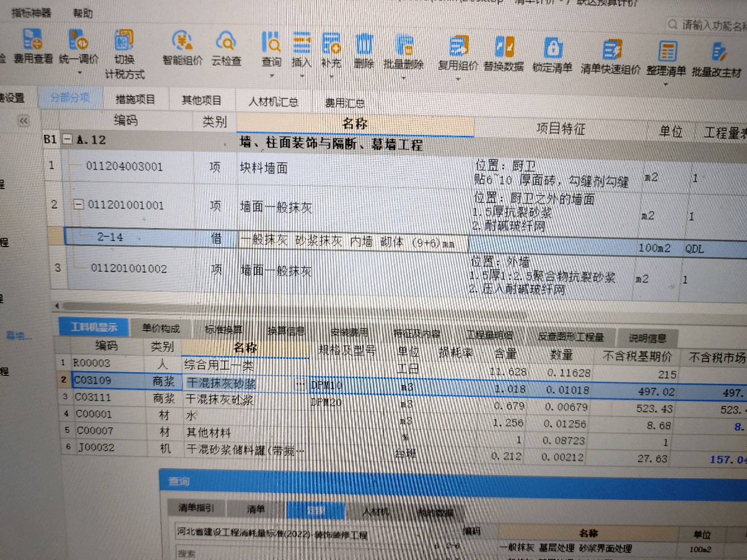
Task: Select the 说明信息 tab
Action: (x=647, y=339)
